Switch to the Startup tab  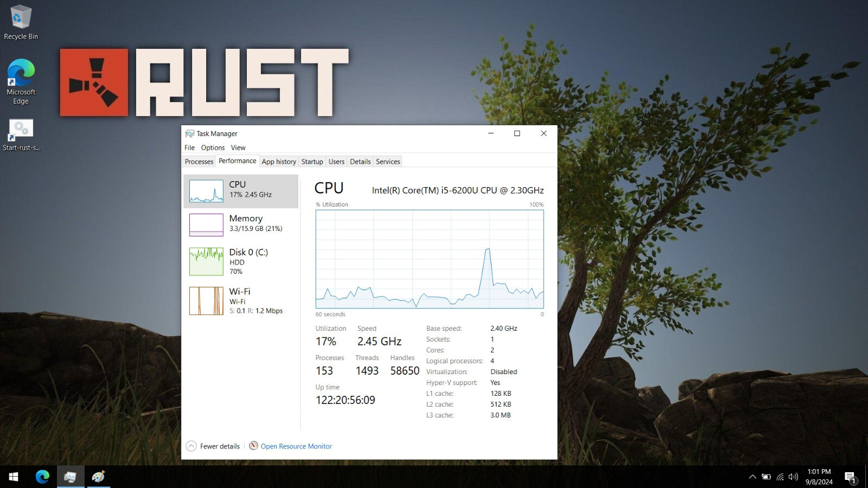(312, 162)
